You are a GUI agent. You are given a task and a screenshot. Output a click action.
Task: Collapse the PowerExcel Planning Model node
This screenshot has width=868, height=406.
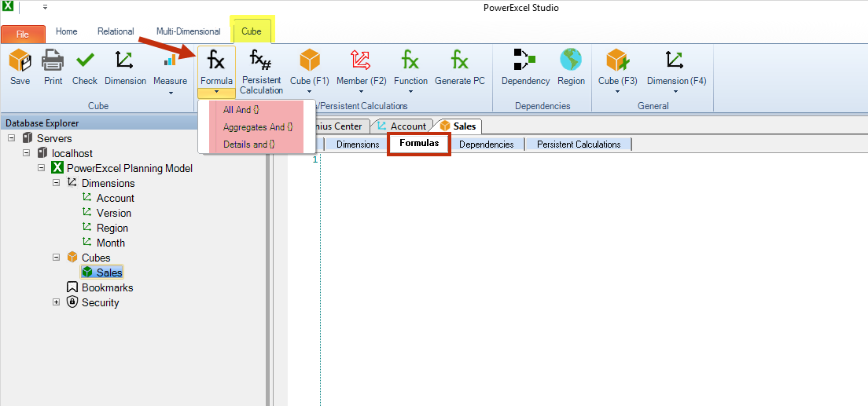pyautogui.click(x=41, y=167)
